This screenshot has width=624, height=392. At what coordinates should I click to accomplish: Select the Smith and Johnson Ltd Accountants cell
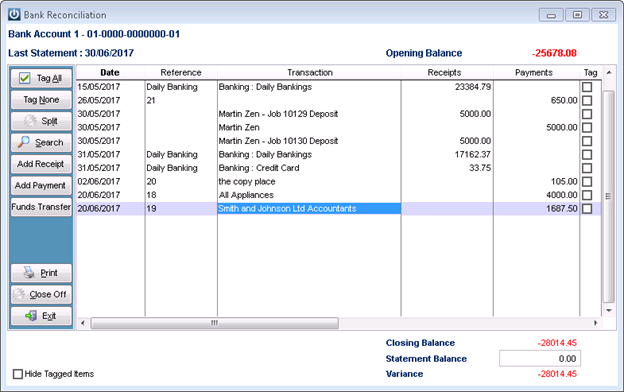tap(309, 209)
